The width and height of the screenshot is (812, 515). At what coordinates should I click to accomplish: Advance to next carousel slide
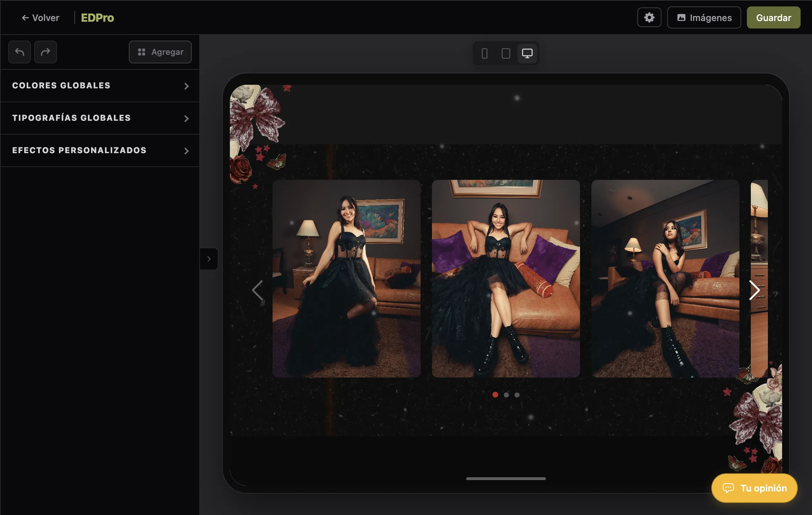(x=754, y=290)
